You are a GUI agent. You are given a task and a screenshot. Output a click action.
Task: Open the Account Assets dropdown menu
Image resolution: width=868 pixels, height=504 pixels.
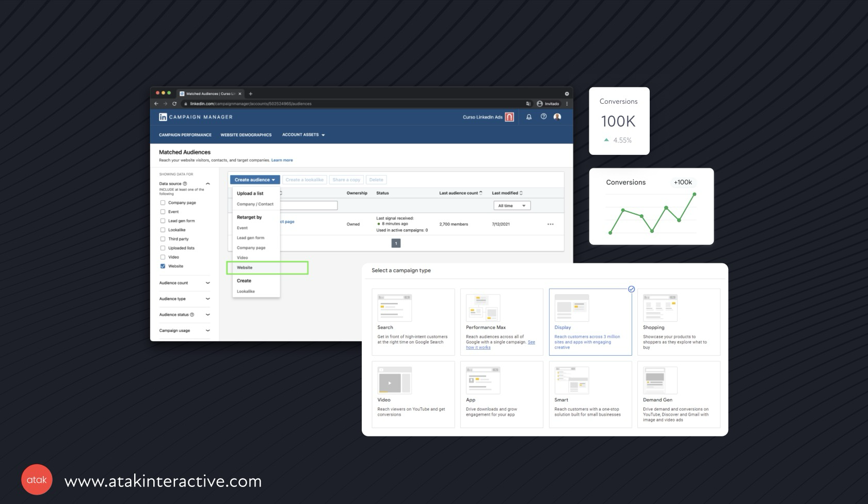303,135
